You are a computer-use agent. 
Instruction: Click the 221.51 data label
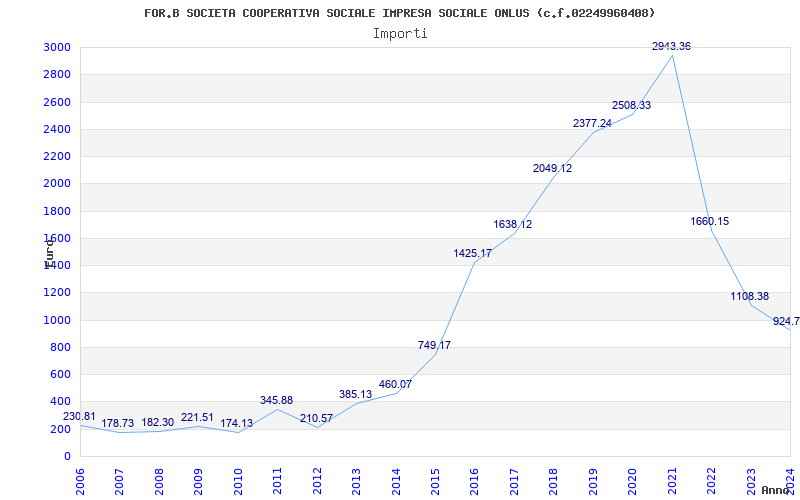tap(197, 418)
